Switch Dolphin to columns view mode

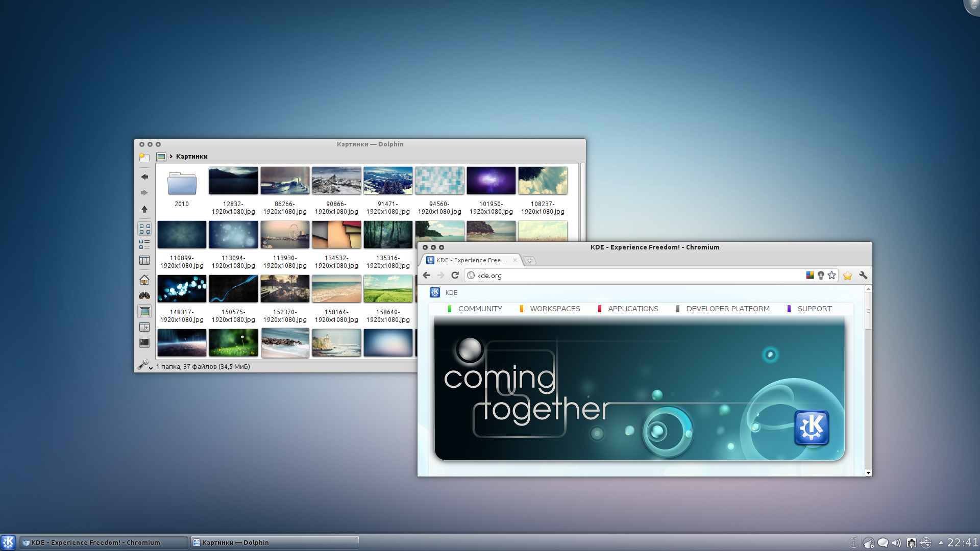pos(144,260)
